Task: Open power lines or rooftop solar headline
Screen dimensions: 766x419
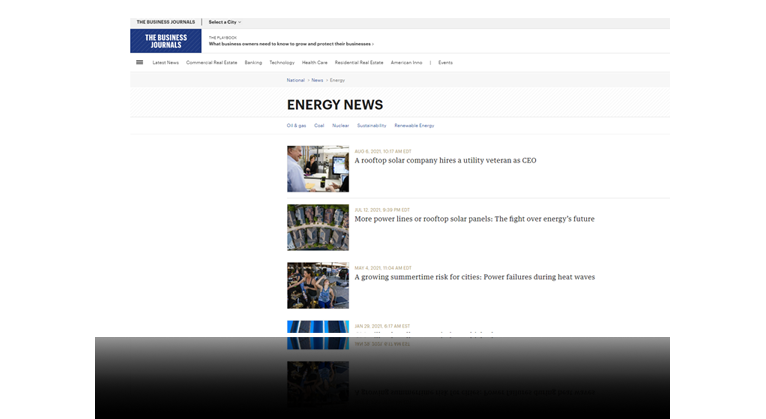Action: point(474,219)
